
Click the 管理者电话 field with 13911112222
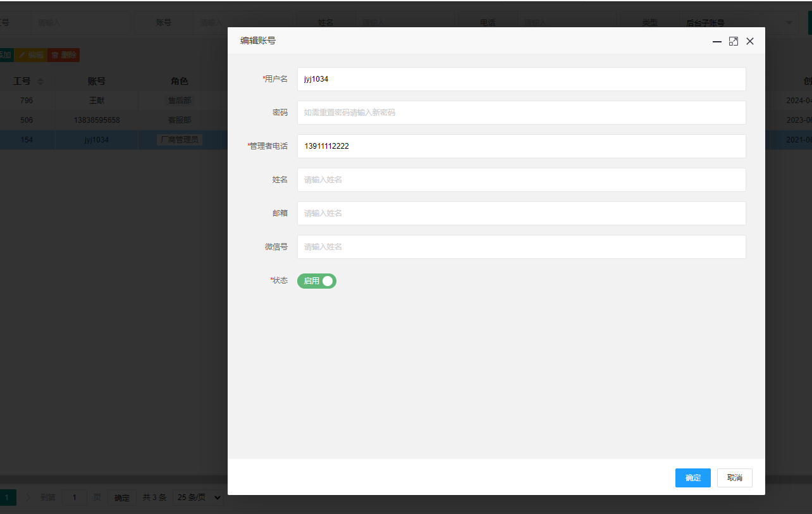click(521, 146)
